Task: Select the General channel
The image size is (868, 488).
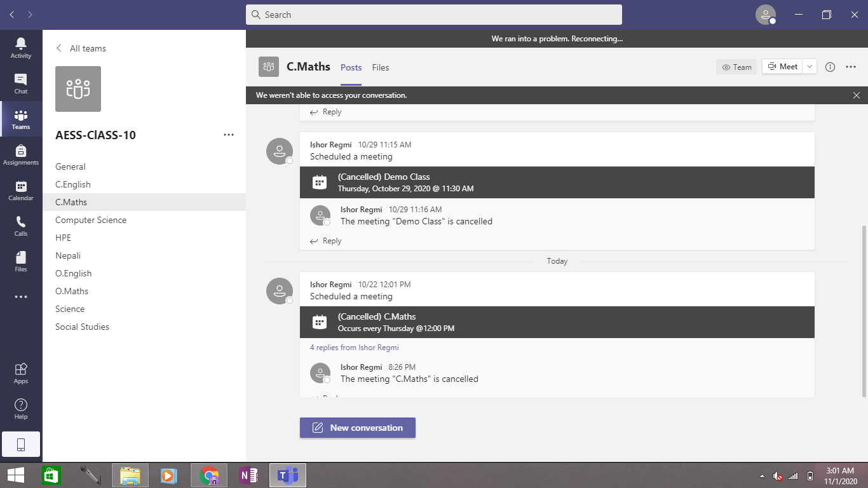Action: [144, 166]
